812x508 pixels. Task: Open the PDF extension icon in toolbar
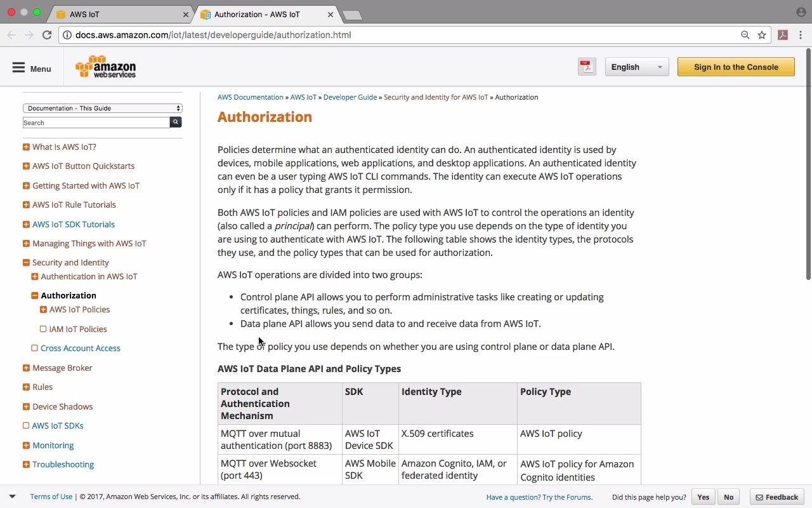click(783, 35)
